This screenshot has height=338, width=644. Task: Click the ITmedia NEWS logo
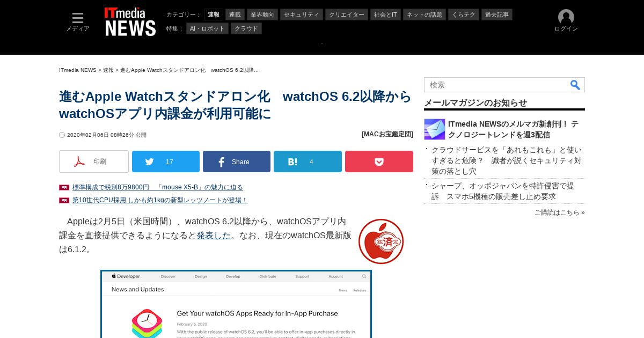(x=130, y=22)
